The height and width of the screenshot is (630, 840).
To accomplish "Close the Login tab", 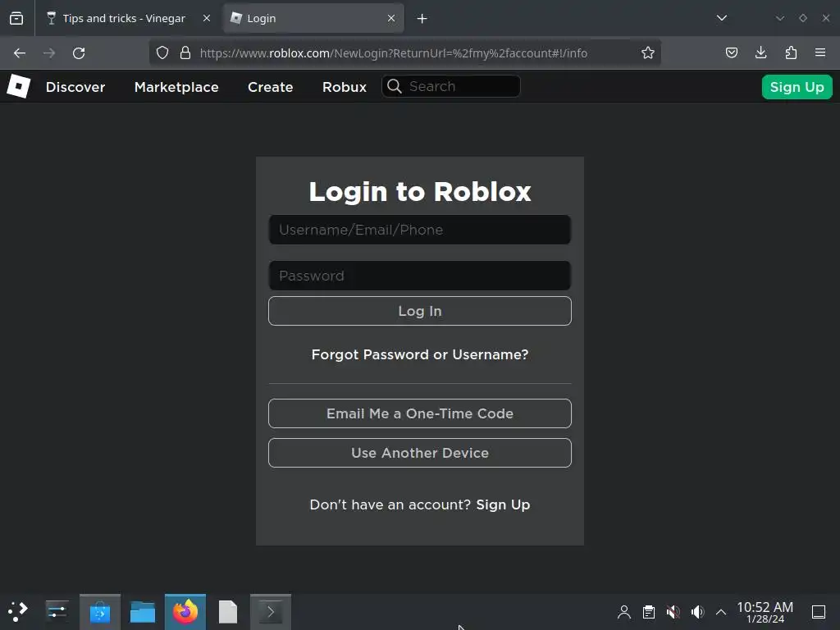I will click(x=391, y=18).
